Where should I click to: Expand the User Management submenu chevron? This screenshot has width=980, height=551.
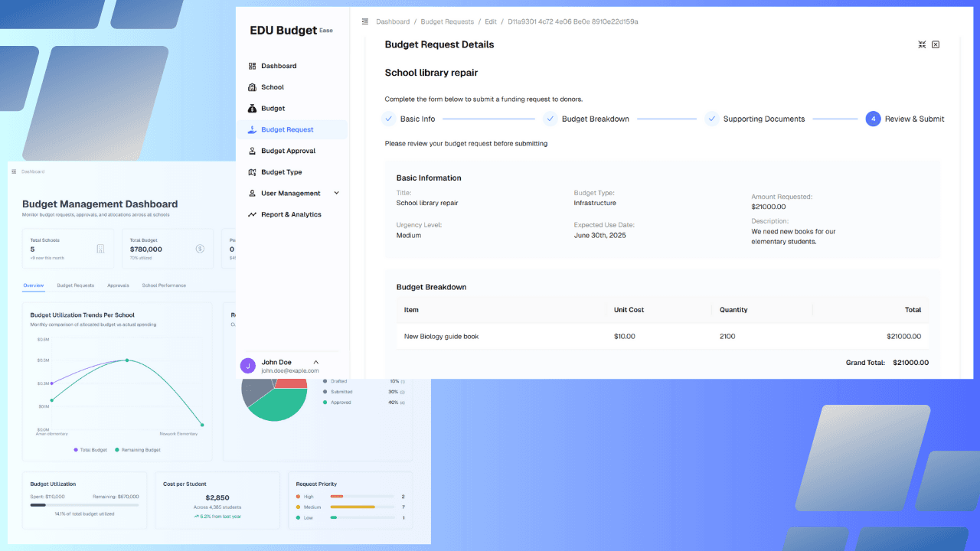(x=336, y=194)
